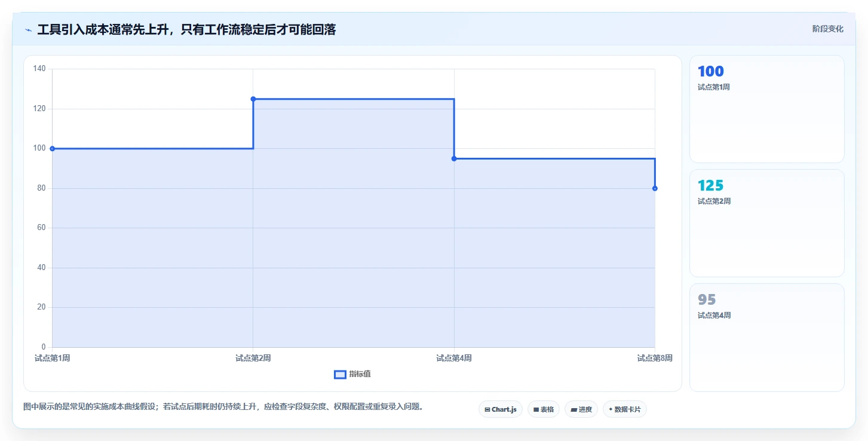Click the y-axis value 80
This screenshot has width=868, height=441.
pos(41,188)
